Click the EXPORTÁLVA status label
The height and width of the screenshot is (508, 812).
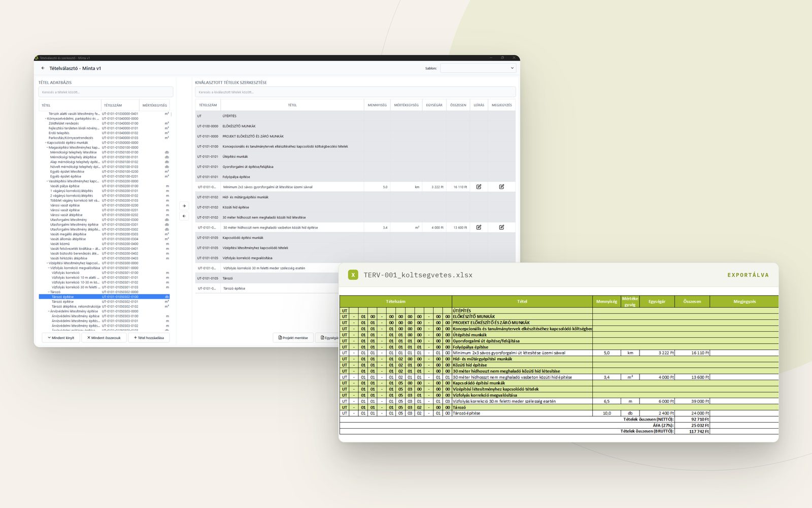coord(748,275)
